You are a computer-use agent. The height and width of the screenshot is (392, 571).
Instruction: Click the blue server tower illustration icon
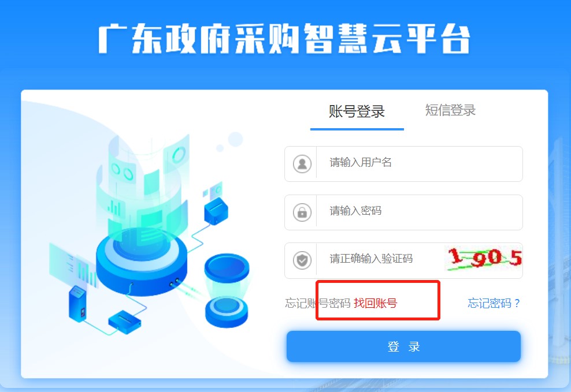[x=77, y=304]
